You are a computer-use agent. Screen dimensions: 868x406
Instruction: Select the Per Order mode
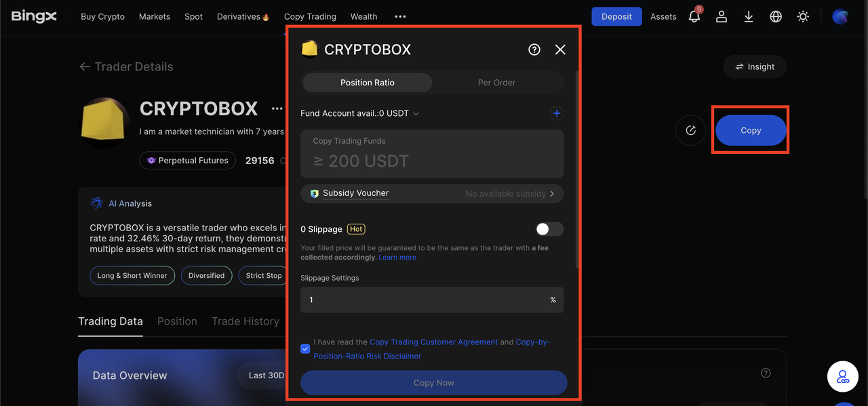tap(496, 83)
